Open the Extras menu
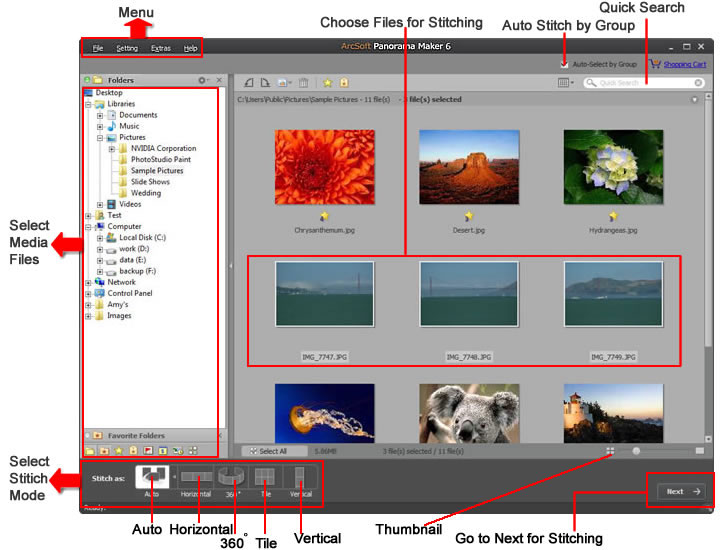 [161, 48]
